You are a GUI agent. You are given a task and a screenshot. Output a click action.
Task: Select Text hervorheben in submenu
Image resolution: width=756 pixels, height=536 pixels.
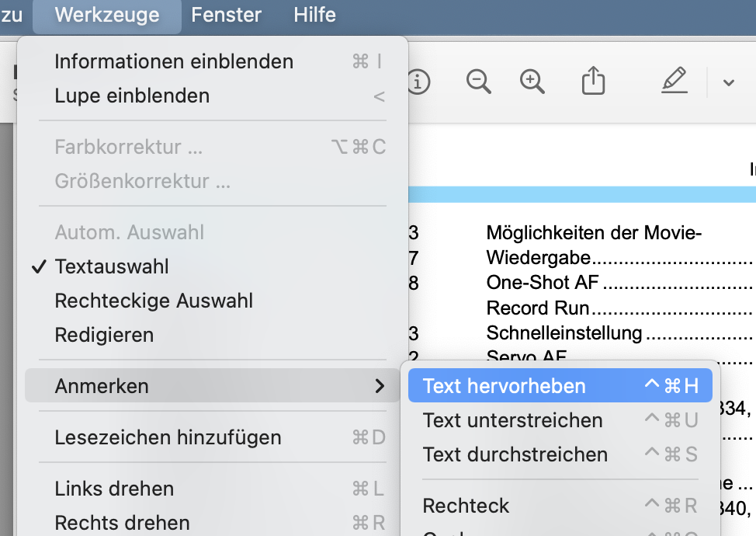click(505, 386)
